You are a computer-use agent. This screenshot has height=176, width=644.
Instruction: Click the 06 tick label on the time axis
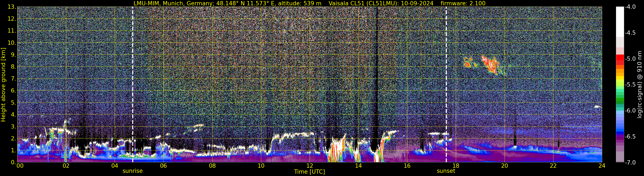tap(163, 166)
